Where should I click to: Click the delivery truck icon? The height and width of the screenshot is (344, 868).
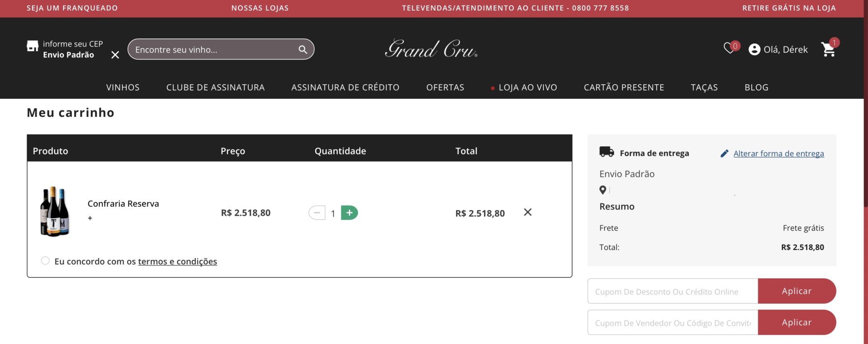[607, 152]
